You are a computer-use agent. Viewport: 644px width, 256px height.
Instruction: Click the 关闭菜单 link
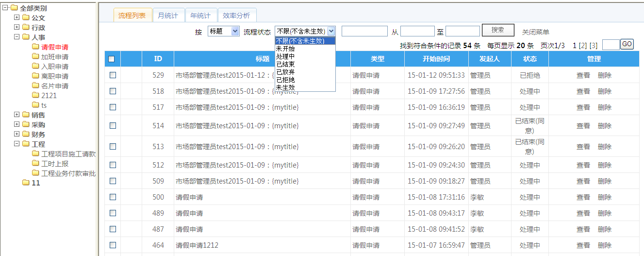536,32
